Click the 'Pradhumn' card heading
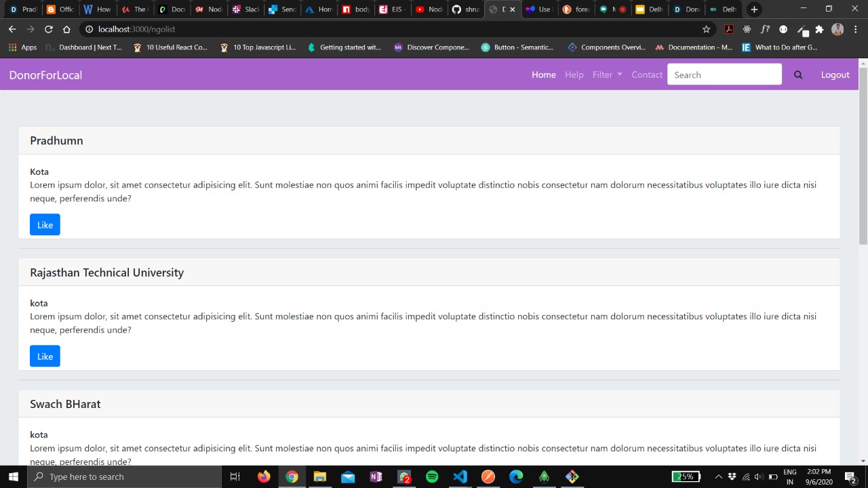Screen dimensions: 868x488 [x=56, y=140]
